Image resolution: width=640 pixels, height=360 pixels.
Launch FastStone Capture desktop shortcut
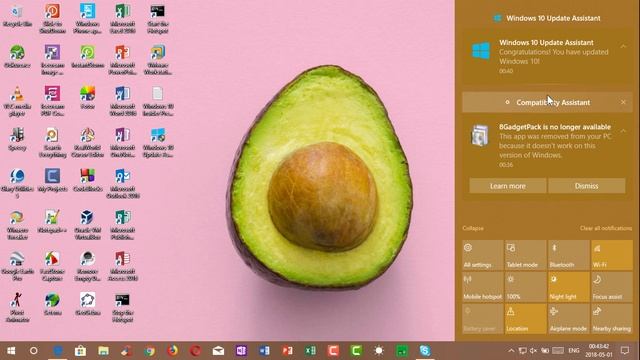point(52,266)
